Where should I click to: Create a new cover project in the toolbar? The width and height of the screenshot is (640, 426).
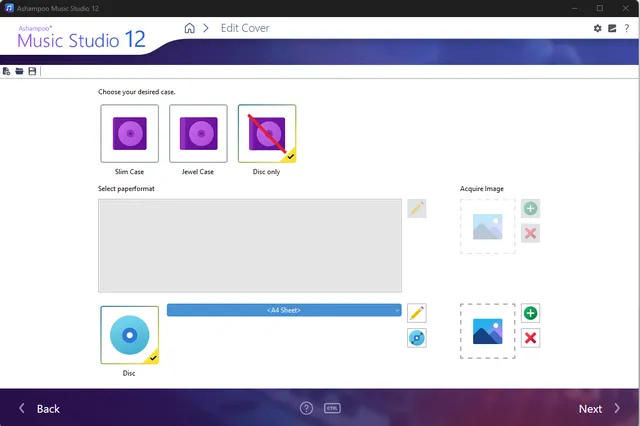tap(7, 71)
